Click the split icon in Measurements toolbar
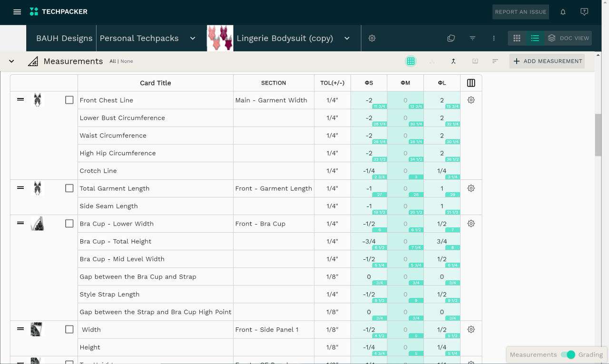609x364 pixels. click(x=432, y=61)
